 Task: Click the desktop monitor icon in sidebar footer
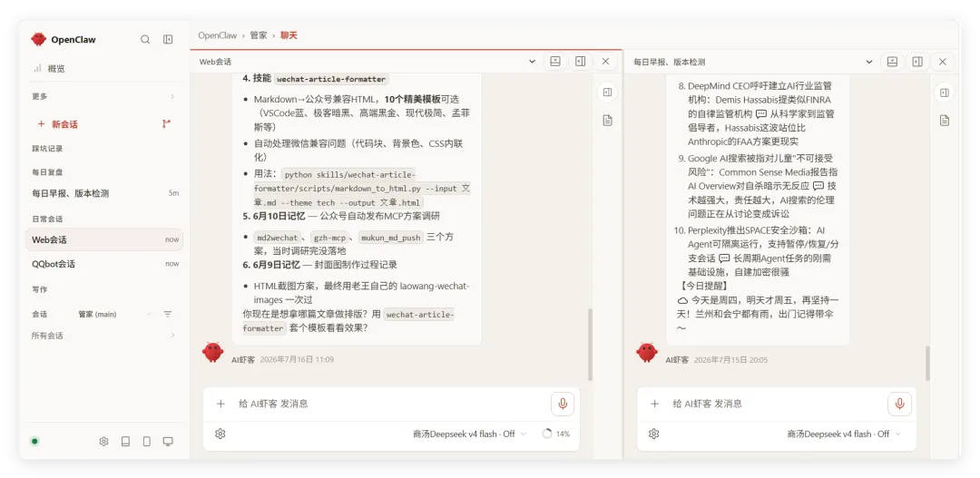point(168,441)
